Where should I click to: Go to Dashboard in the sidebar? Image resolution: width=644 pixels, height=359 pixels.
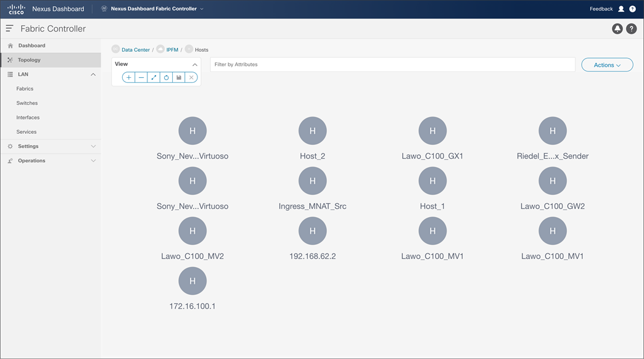point(51,46)
